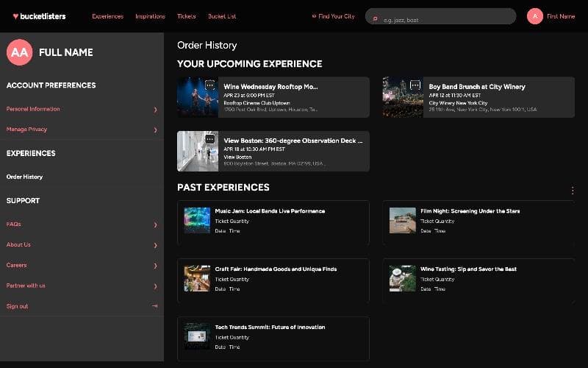This screenshot has width=588, height=368.
Task: Open Tech Trends Summit: Future of Innovation
Action: pyautogui.click(x=270, y=327)
